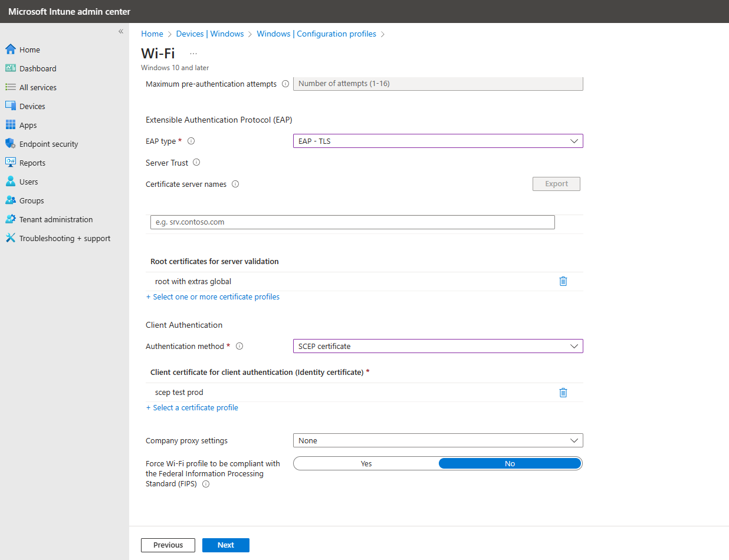Click Select one or more certificate profiles

[x=213, y=297]
